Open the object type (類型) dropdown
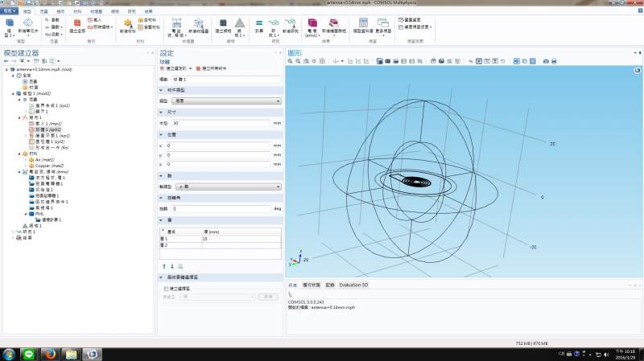 click(227, 101)
